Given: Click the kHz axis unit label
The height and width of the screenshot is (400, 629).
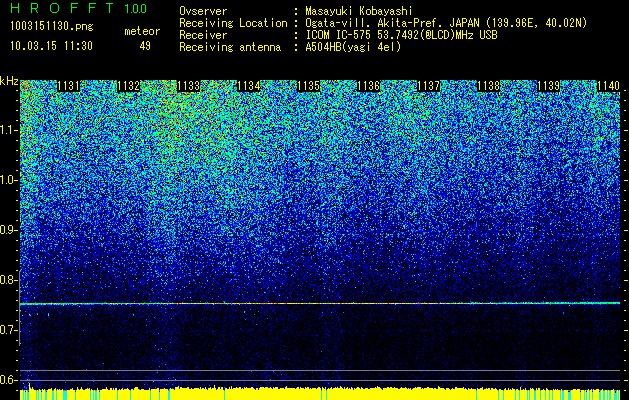Looking at the screenshot, I should pyautogui.click(x=9, y=81).
